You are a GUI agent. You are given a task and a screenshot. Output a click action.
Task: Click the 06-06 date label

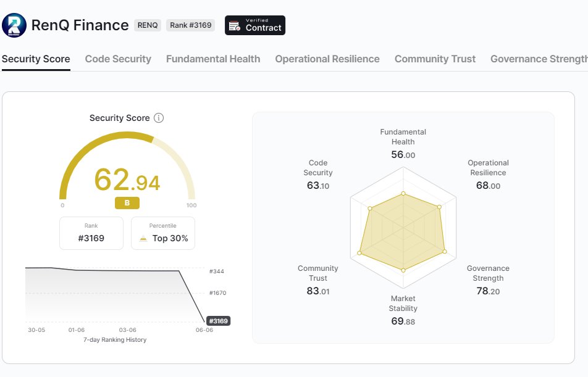click(204, 330)
